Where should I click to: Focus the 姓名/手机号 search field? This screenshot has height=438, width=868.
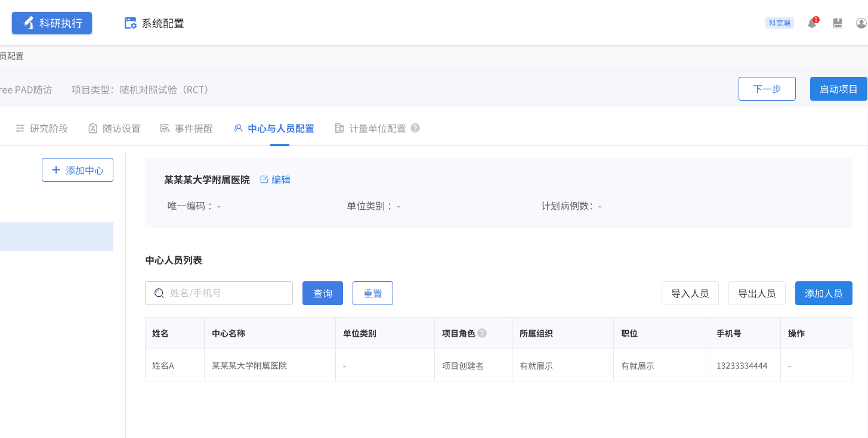click(x=227, y=293)
